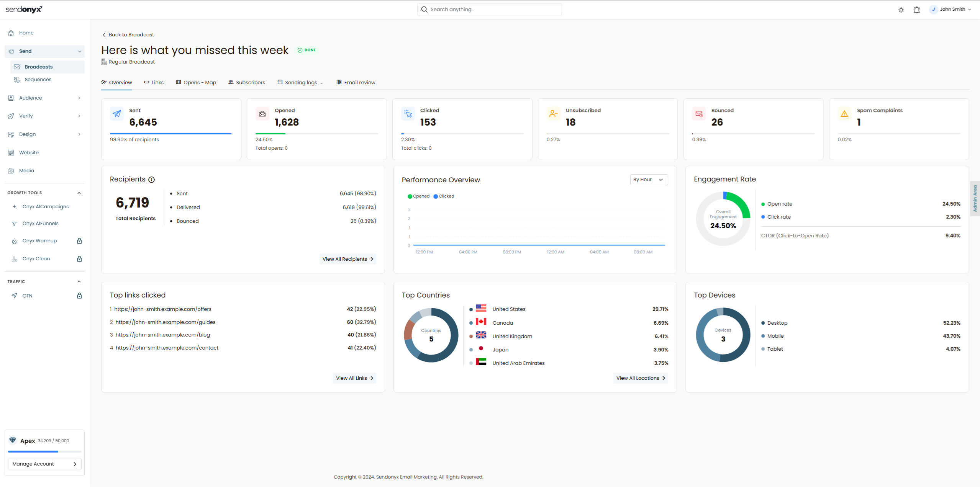Switch to the Opens - Map tab
The height and width of the screenshot is (487, 980).
[196, 82]
